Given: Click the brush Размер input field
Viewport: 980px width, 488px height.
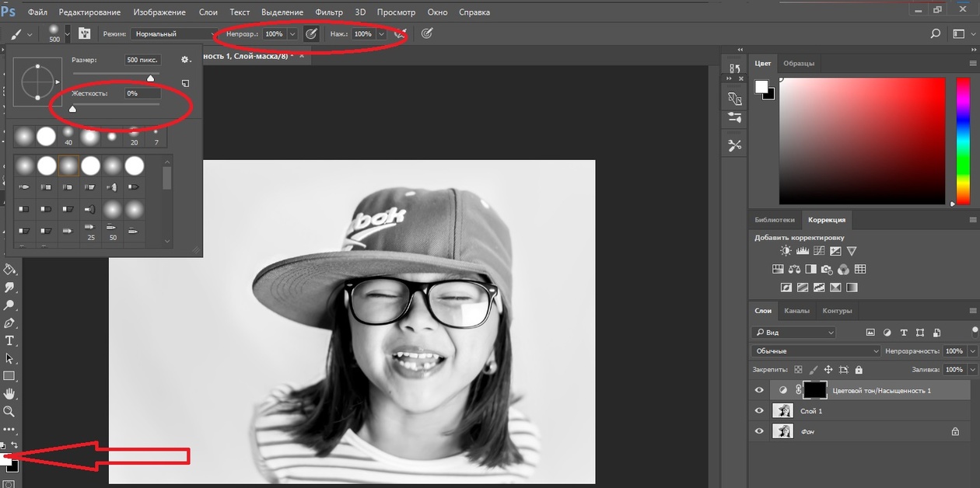Looking at the screenshot, I should pos(142,60).
